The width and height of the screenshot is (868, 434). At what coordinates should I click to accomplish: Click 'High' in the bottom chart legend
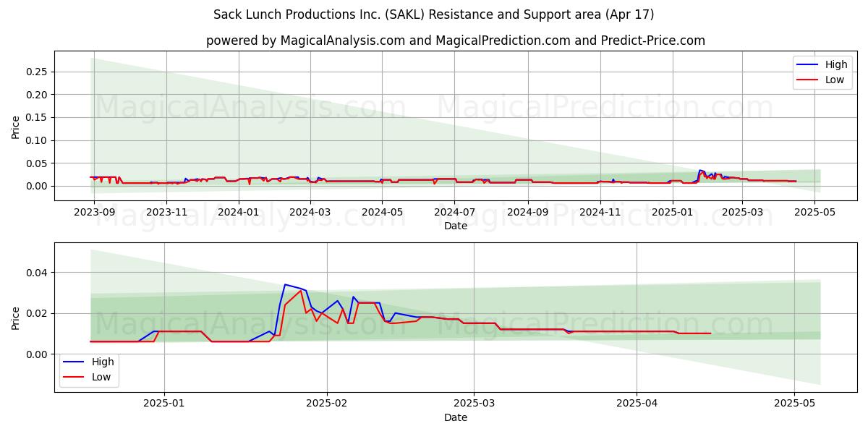click(x=103, y=362)
